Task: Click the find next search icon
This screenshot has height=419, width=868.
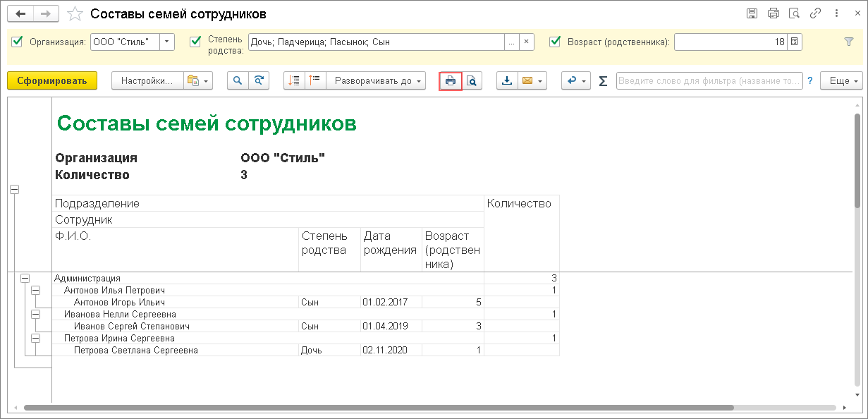Action: (259, 81)
